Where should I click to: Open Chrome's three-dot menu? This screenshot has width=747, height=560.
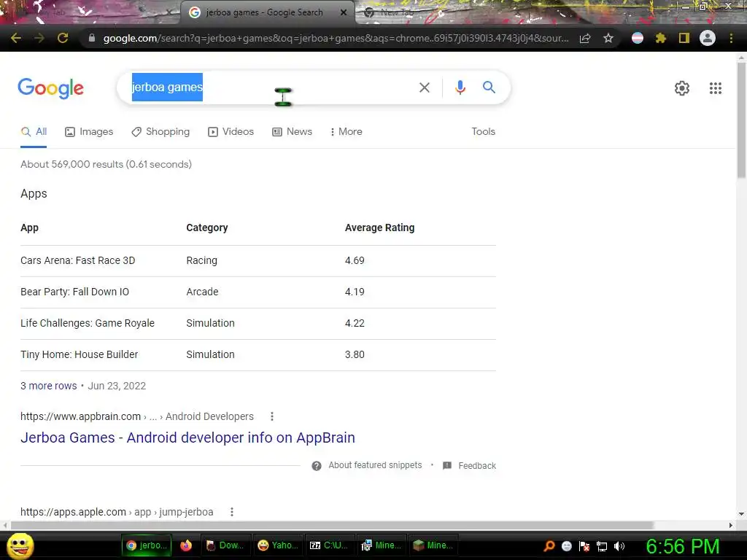[x=731, y=38]
